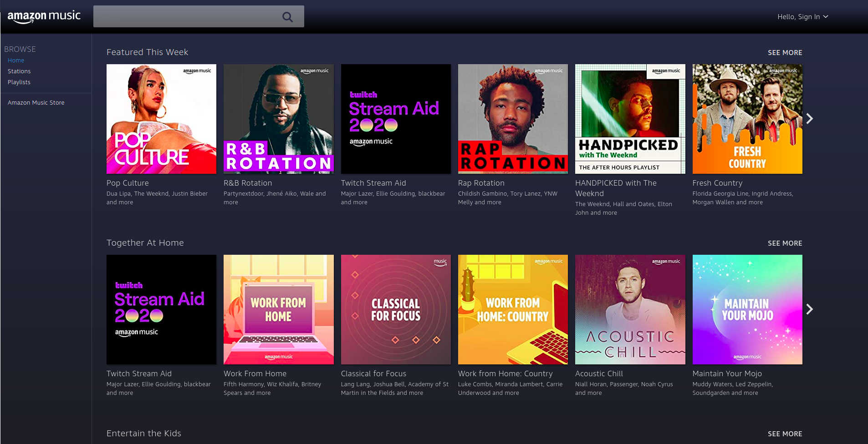Click SEE MORE next to Featured This Week
This screenshot has height=444, width=868.
point(785,52)
